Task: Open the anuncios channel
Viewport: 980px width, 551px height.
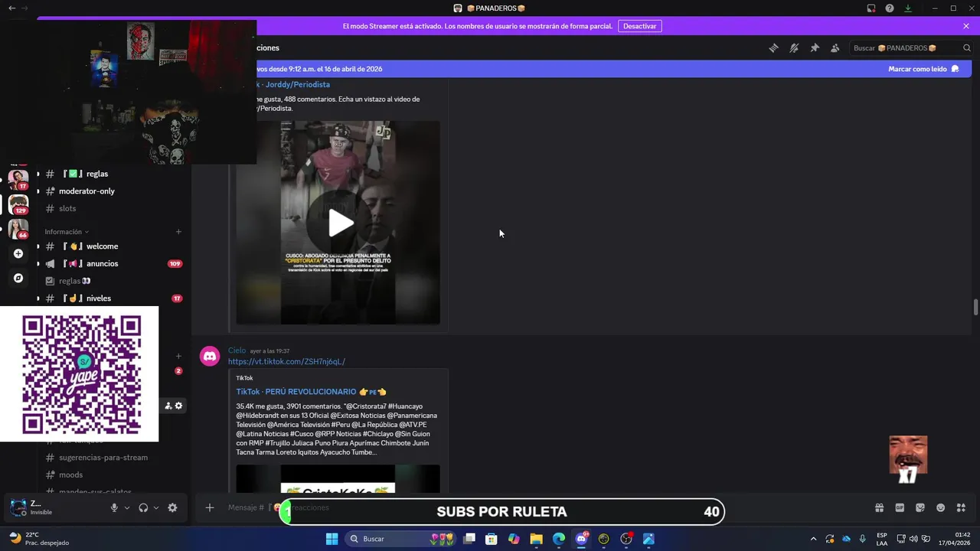Action: pyautogui.click(x=110, y=263)
